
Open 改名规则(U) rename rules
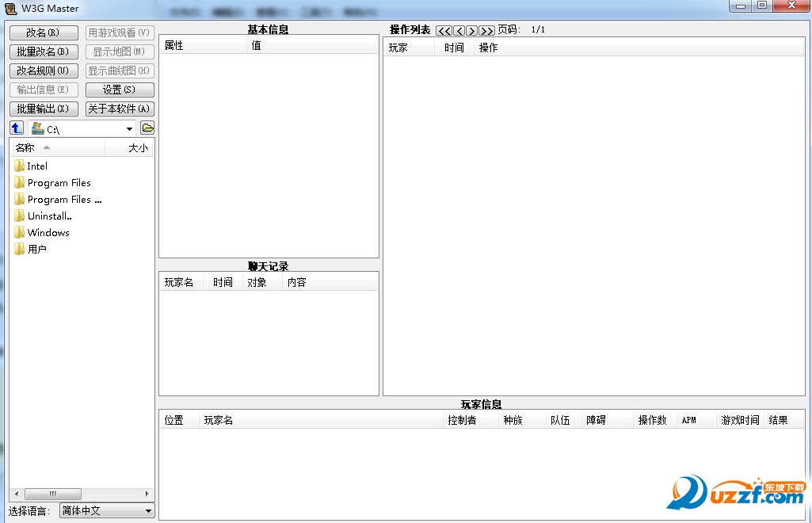tap(43, 71)
